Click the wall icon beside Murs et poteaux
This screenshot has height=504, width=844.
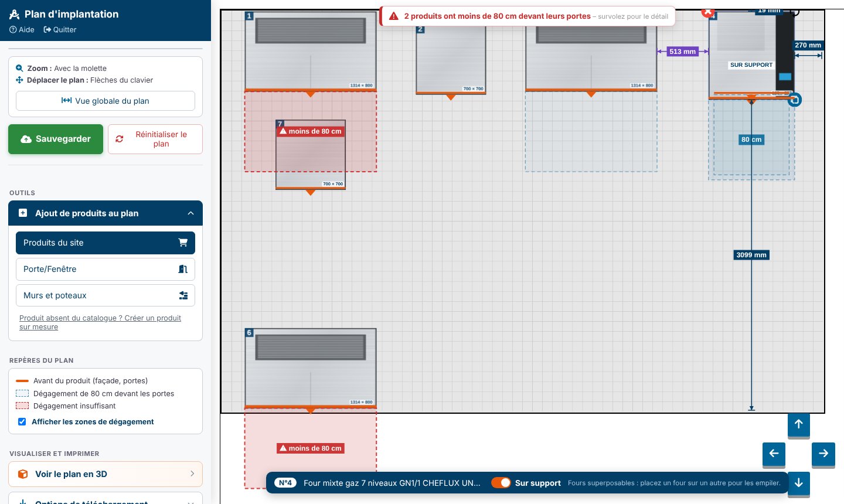click(x=183, y=295)
